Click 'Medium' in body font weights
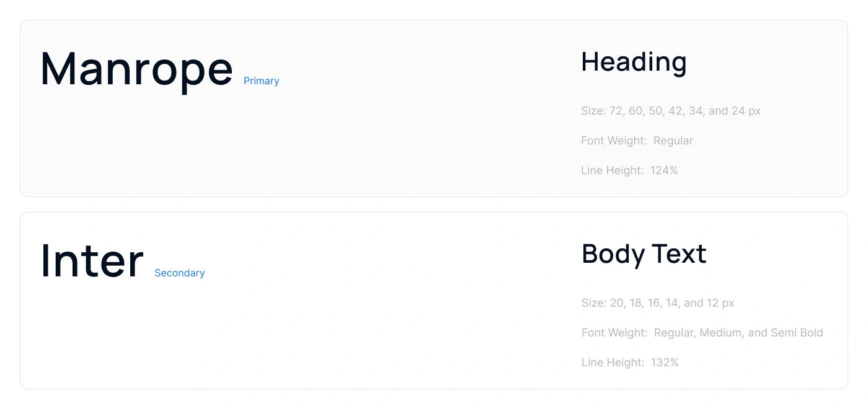 pos(722,333)
